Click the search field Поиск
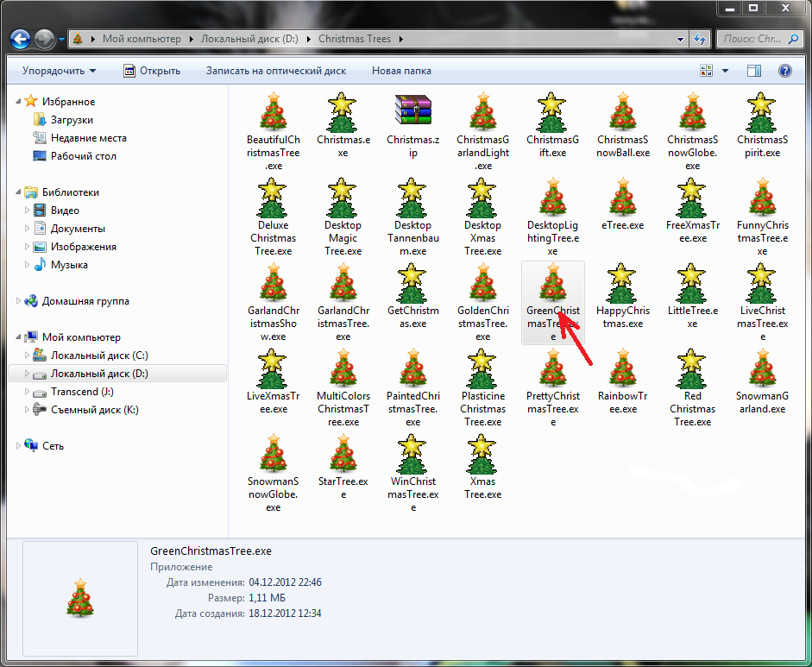812x667 pixels. pyautogui.click(x=758, y=39)
